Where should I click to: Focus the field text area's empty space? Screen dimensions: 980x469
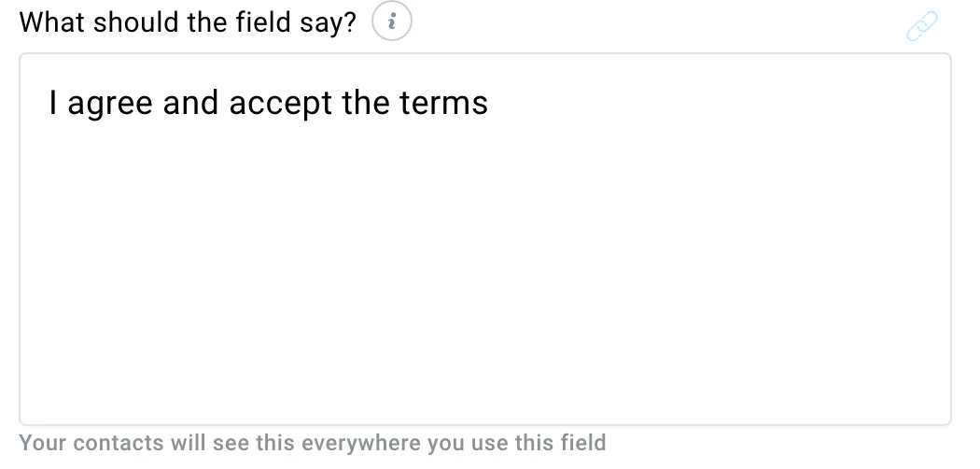pos(485,280)
